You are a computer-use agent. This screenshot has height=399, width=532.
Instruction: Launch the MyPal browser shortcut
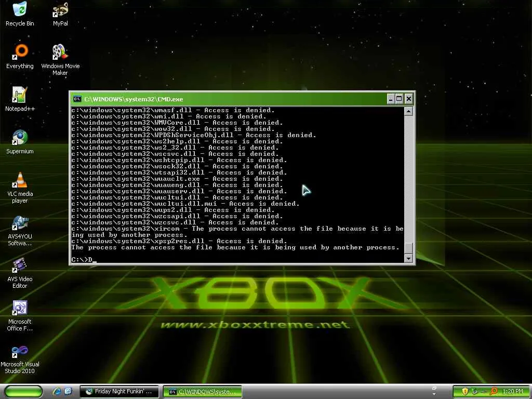coord(60,14)
